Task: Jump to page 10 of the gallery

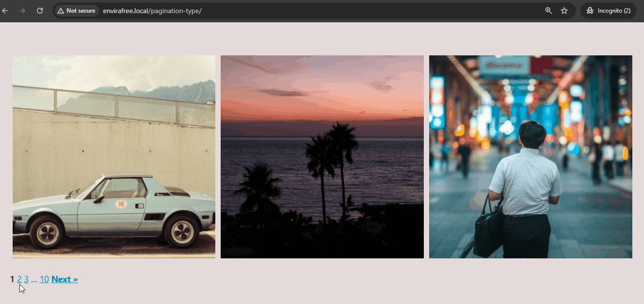Action: [x=44, y=279]
